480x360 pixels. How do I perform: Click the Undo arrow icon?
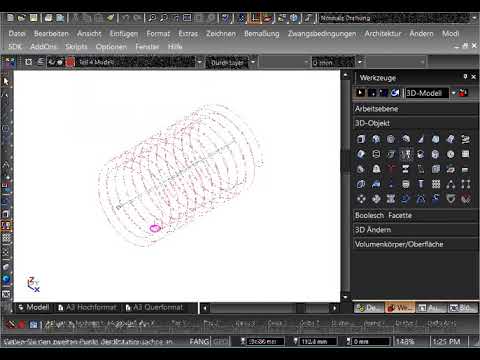[x=125, y=18]
